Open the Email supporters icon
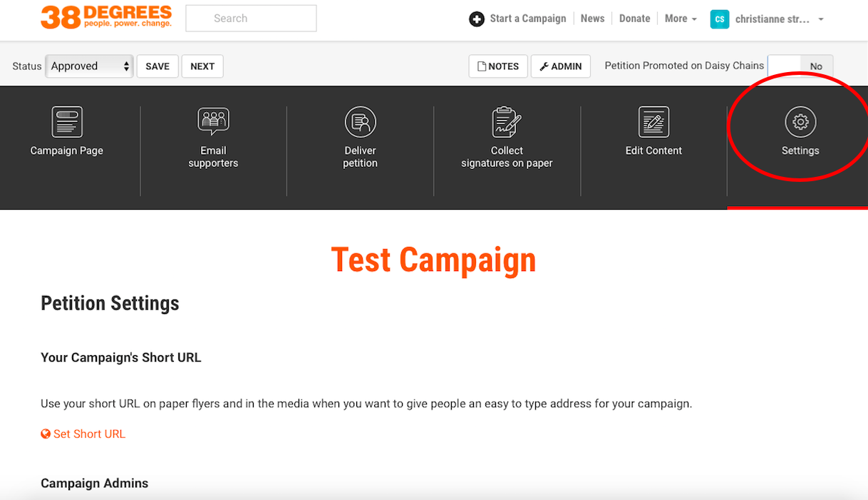Screen dimensions: 868x500 coord(213,122)
